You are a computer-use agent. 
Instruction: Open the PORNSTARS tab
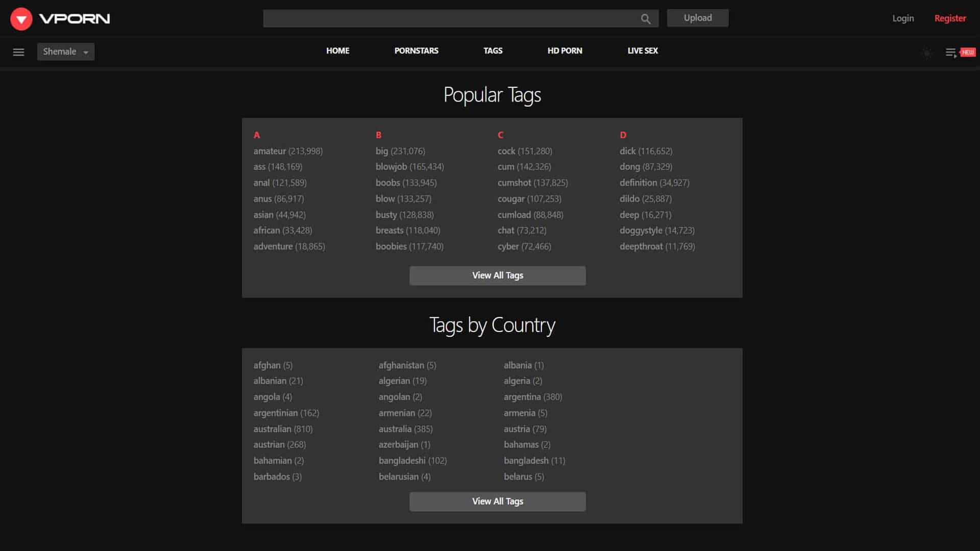click(x=416, y=51)
